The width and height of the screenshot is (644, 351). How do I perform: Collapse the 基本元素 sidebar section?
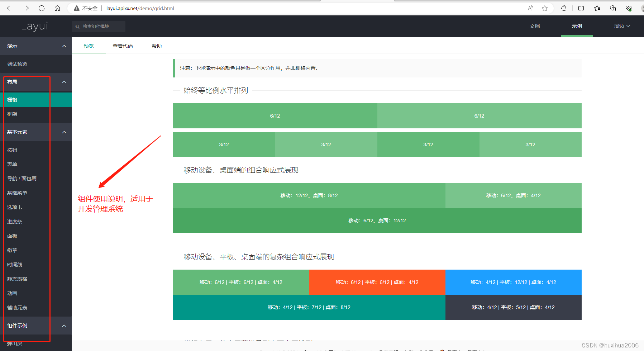[36, 132]
